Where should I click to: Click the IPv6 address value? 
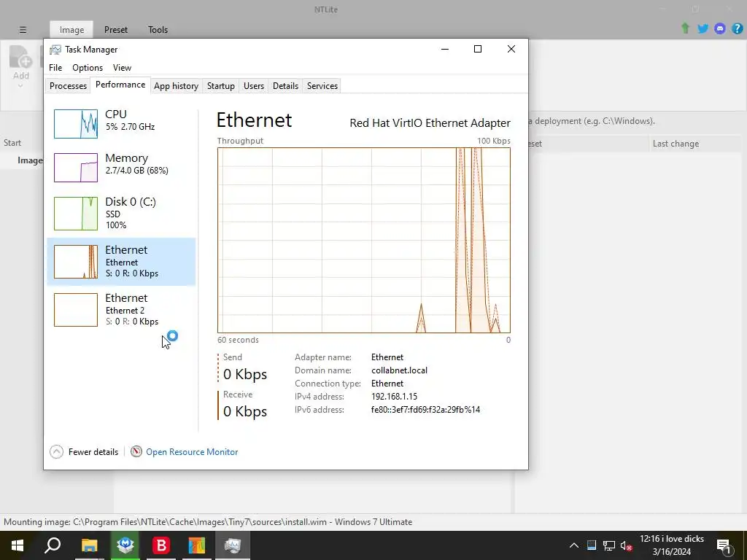pos(425,410)
